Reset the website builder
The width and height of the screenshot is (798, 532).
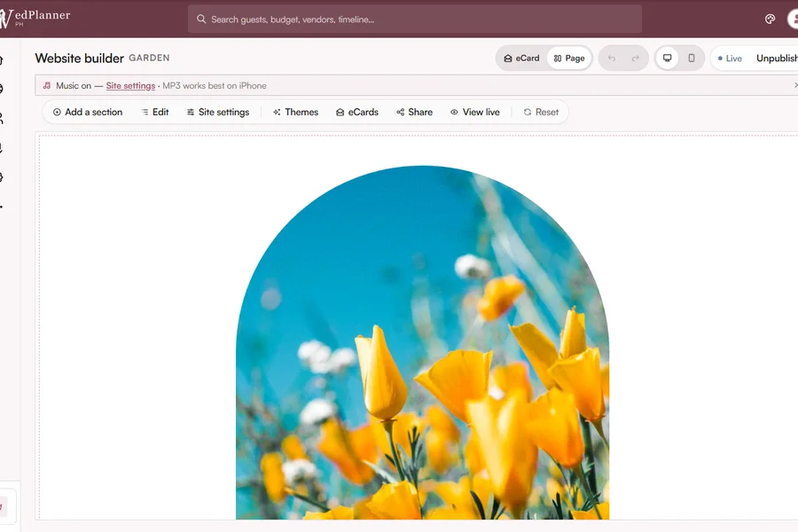click(541, 112)
